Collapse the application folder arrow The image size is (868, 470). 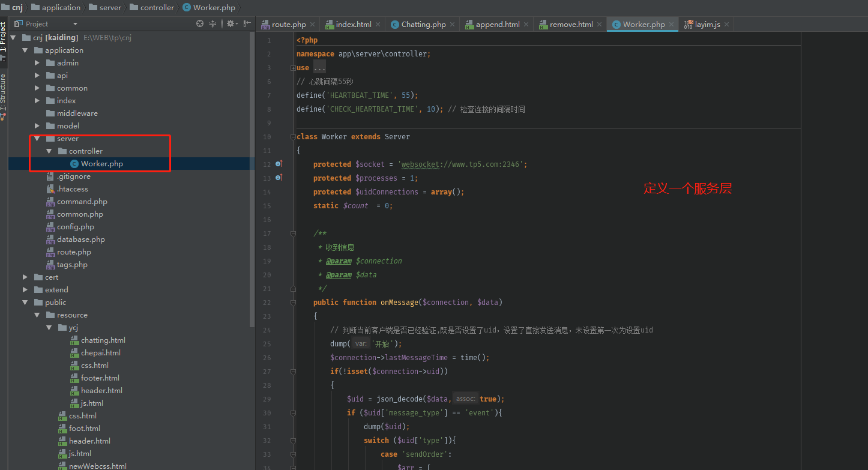click(x=25, y=50)
